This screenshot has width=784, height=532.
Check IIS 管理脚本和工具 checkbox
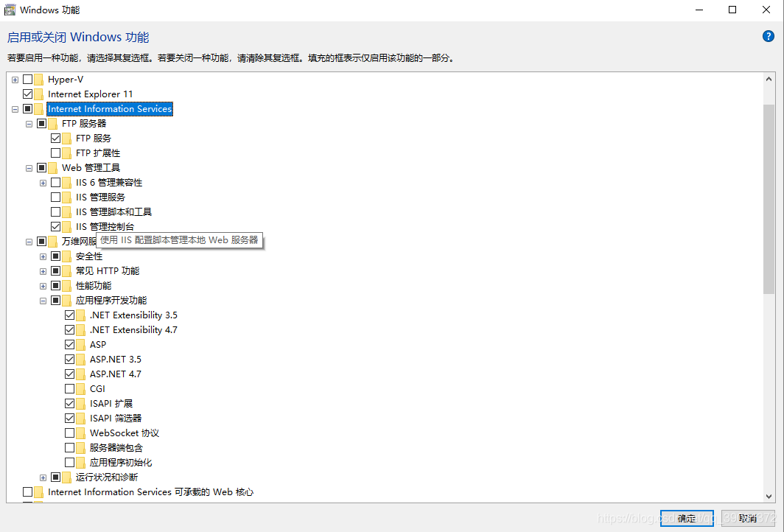coord(55,211)
